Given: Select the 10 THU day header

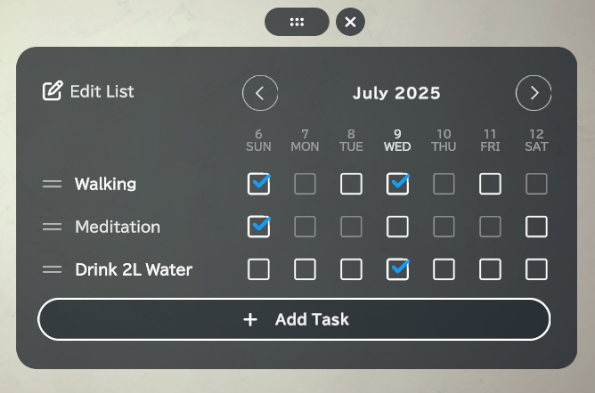Looking at the screenshot, I should pyautogui.click(x=444, y=140).
